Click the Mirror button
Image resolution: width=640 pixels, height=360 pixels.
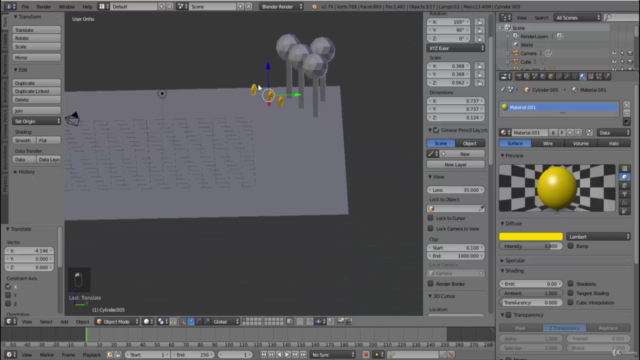tap(37, 58)
